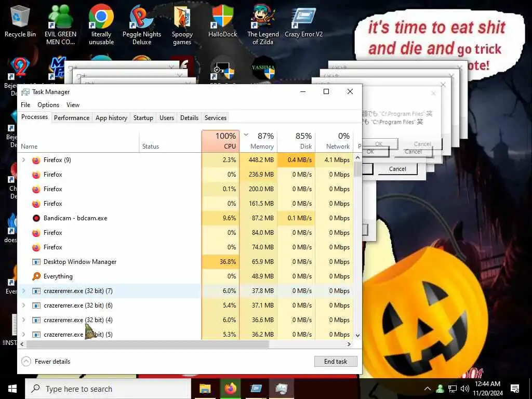Viewport: 532px width, 399px height.
Task: Select the Bandicam - bdcam.exe row
Action: pos(185,218)
